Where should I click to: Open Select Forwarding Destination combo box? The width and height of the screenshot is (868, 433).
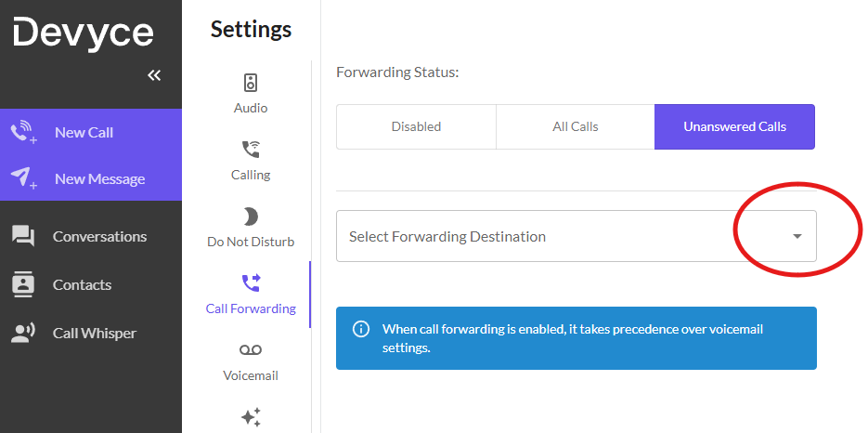(577, 236)
